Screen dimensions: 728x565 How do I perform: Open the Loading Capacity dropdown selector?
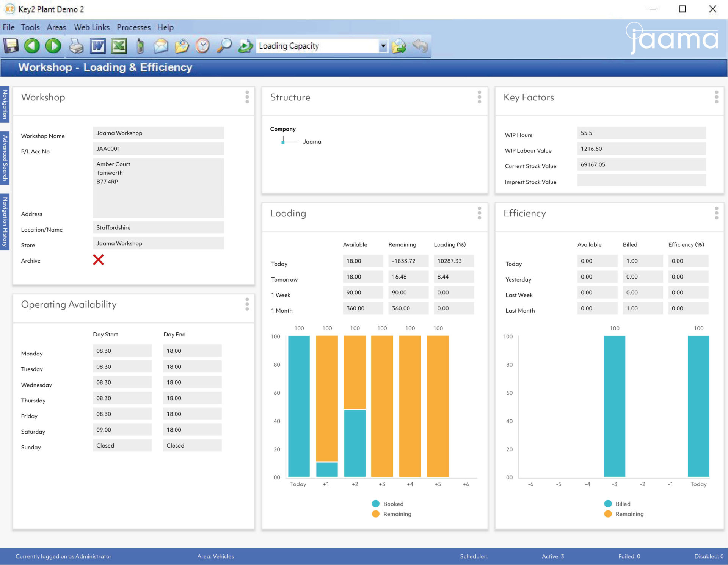pos(382,45)
